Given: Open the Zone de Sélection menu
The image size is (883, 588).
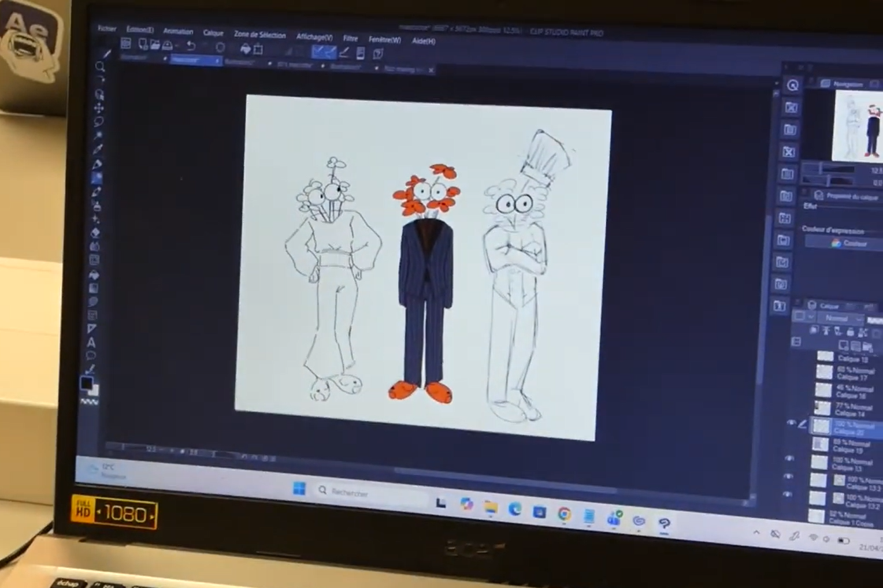Looking at the screenshot, I should [x=259, y=35].
